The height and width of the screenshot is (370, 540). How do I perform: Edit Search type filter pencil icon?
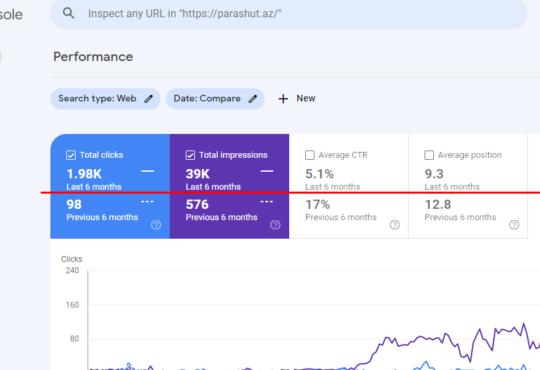(148, 99)
